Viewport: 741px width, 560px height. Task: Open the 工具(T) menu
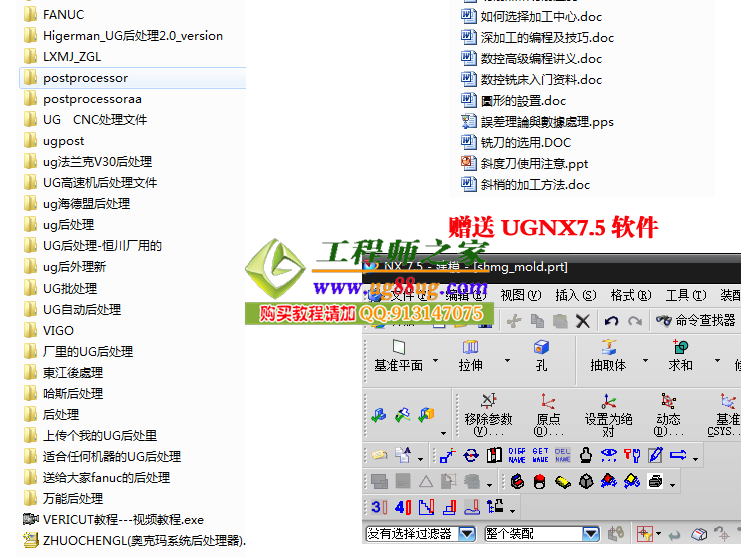tap(686, 295)
